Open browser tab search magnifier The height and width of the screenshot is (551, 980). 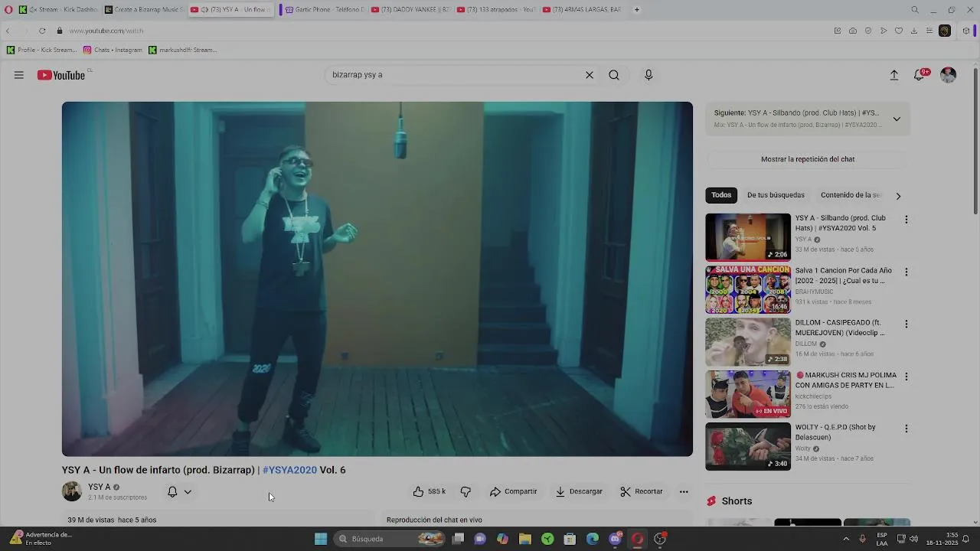[915, 10]
